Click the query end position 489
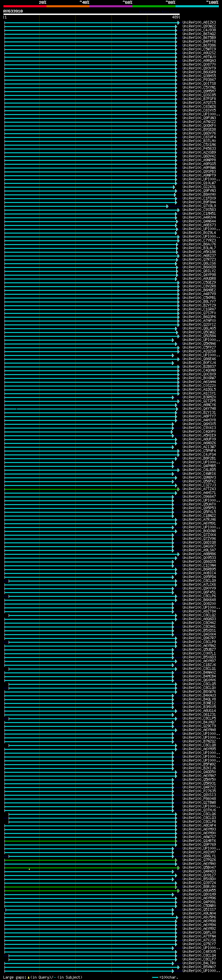The height and width of the screenshot is (980, 222). [175, 17]
